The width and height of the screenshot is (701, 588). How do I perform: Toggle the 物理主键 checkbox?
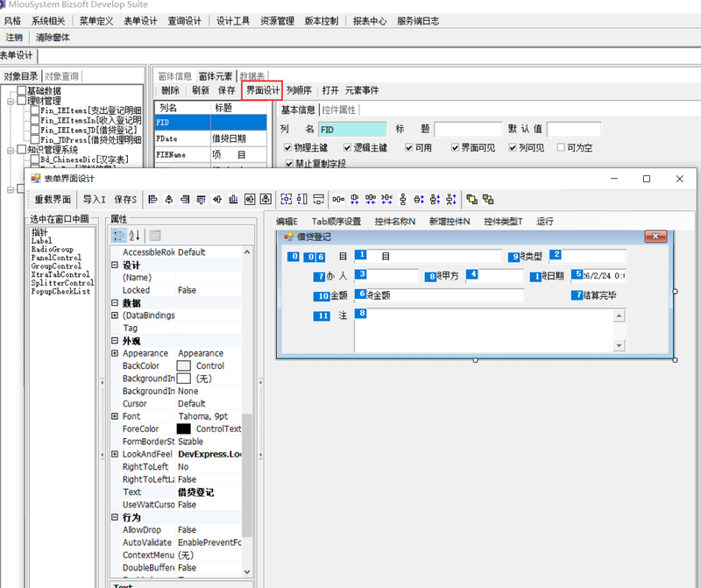pos(288,148)
